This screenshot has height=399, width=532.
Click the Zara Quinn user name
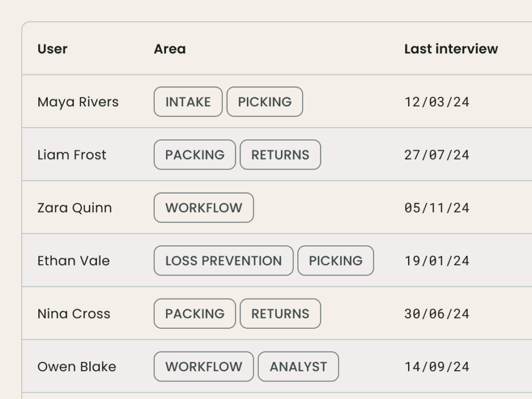[74, 207]
